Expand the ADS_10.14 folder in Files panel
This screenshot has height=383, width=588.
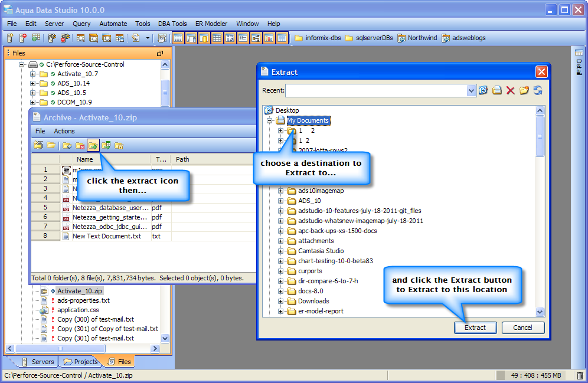pyautogui.click(x=32, y=83)
